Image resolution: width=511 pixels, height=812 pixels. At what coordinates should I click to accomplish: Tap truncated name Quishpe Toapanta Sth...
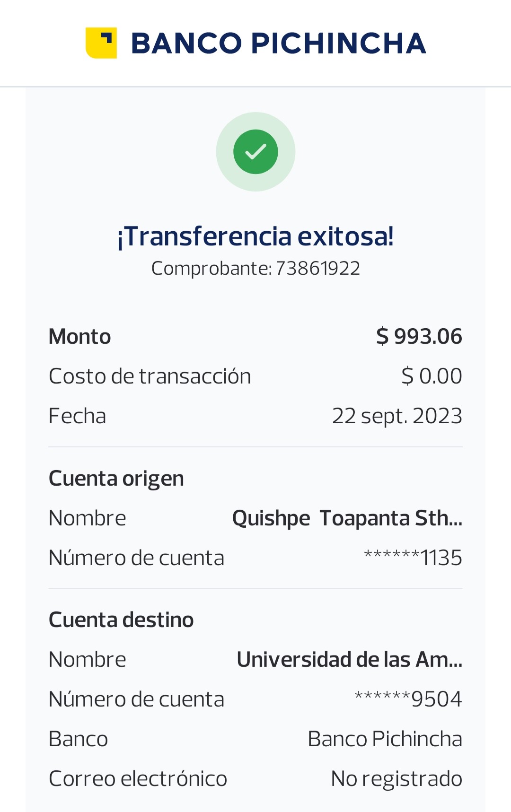point(347,518)
